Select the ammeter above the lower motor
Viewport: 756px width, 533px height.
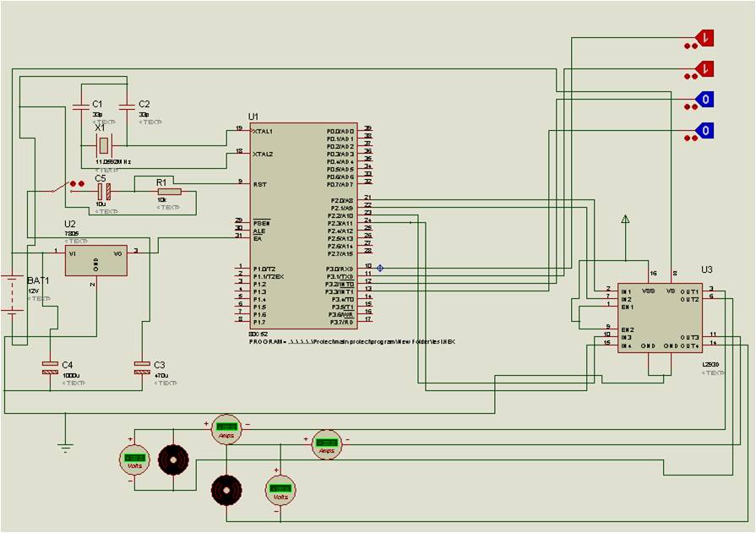pos(226,429)
